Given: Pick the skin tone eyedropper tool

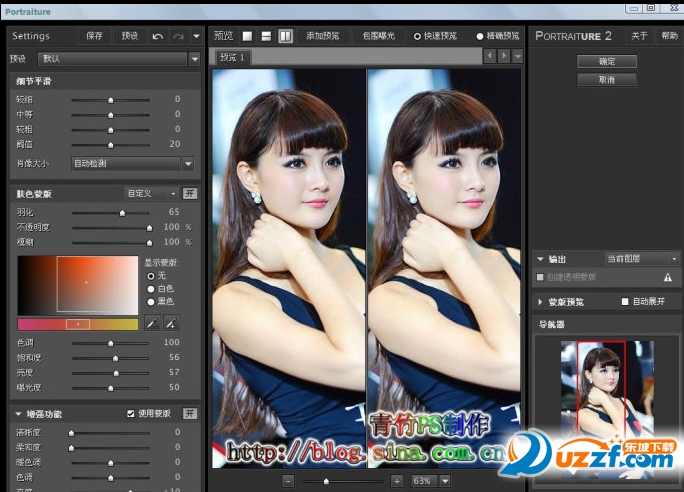Looking at the screenshot, I should 152,324.
